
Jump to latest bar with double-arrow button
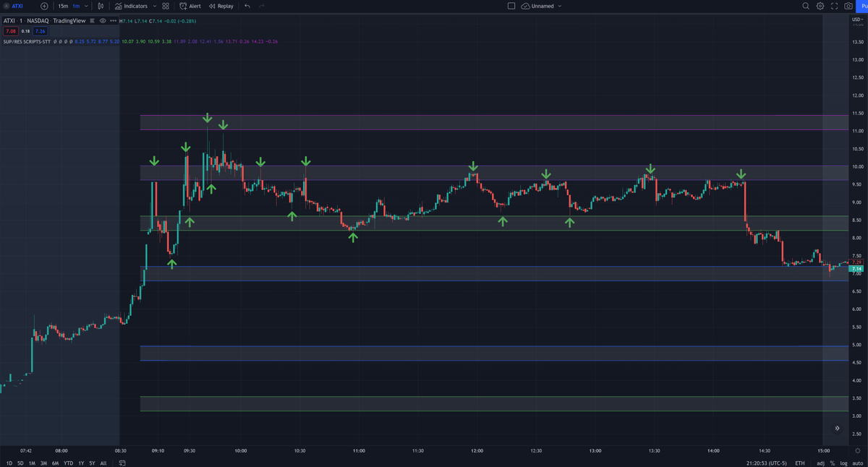tap(837, 428)
